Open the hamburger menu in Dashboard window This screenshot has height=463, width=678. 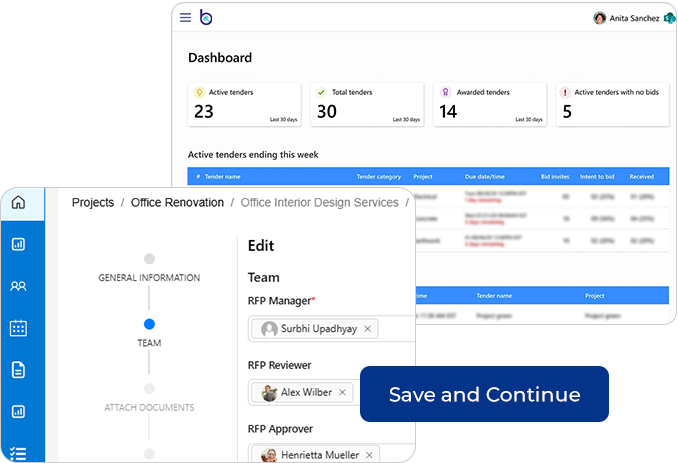coord(185,17)
